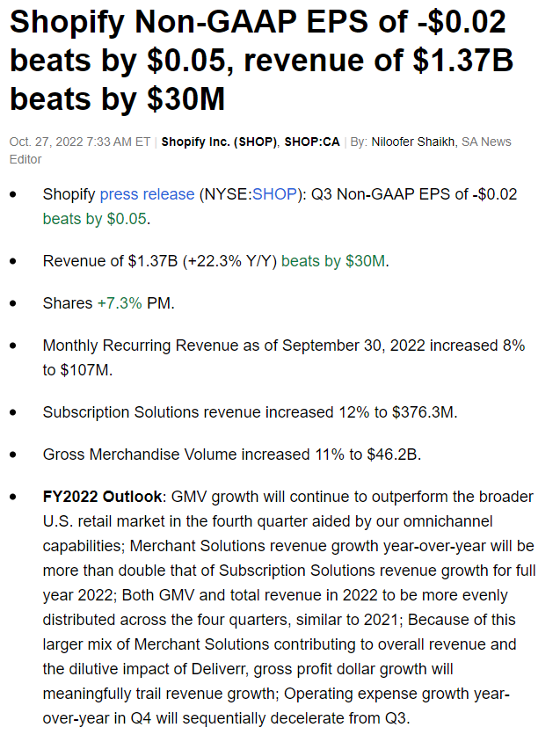Click the green "beats by $0.05" link

pyautogui.click(x=94, y=219)
